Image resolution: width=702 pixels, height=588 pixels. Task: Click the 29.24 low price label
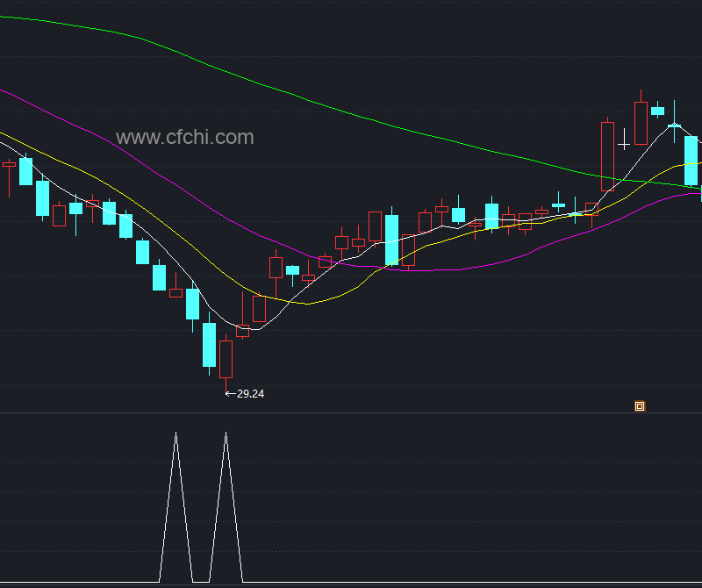[x=250, y=394]
